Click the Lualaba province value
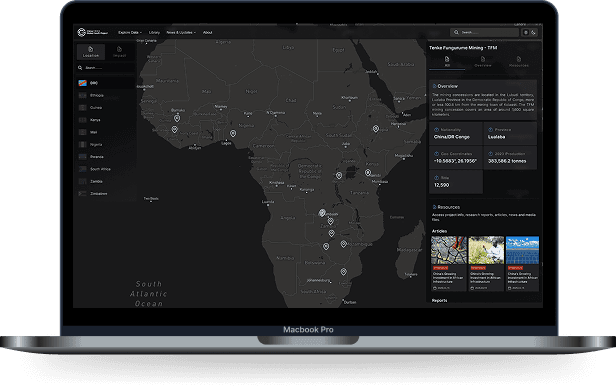 pyautogui.click(x=497, y=137)
